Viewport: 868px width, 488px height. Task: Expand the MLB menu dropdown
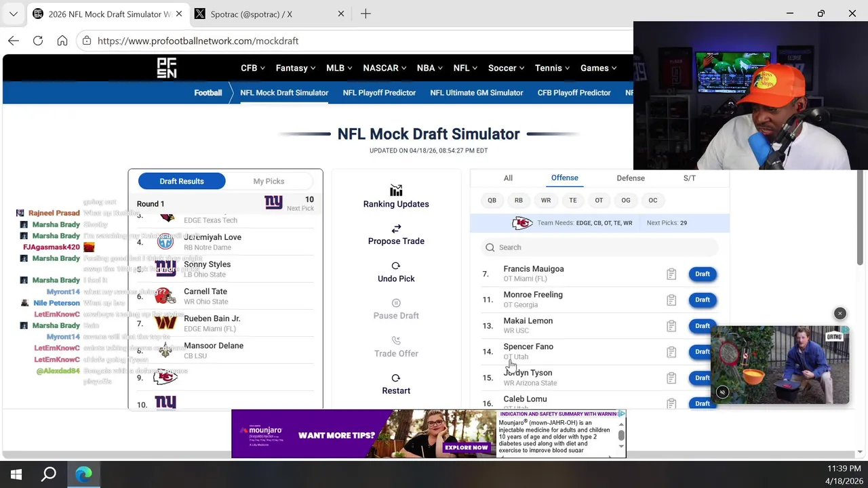339,68
